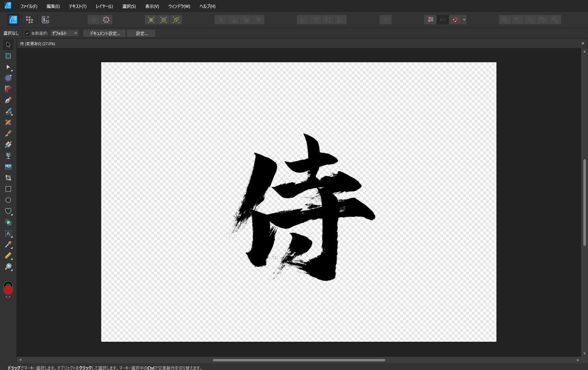588x370 pixels.
Task: Toggle the pixel grid view mode
Action: 163,20
